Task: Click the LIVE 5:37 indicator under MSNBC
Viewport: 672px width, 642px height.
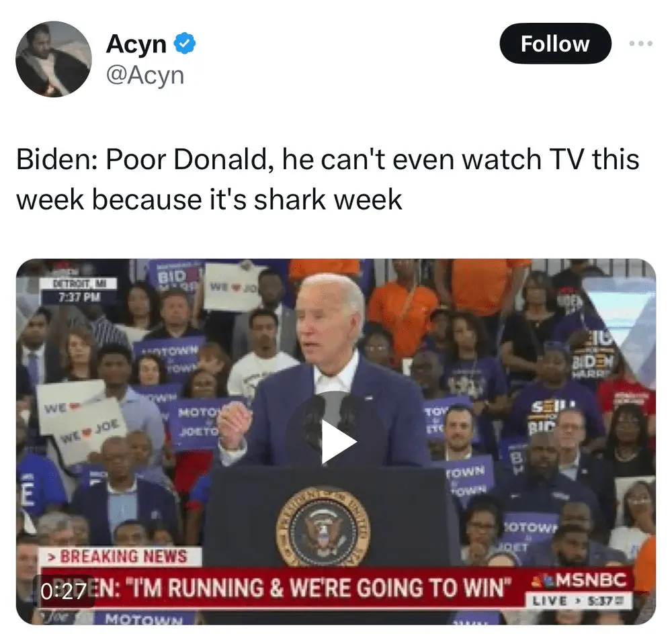Action: [579, 600]
